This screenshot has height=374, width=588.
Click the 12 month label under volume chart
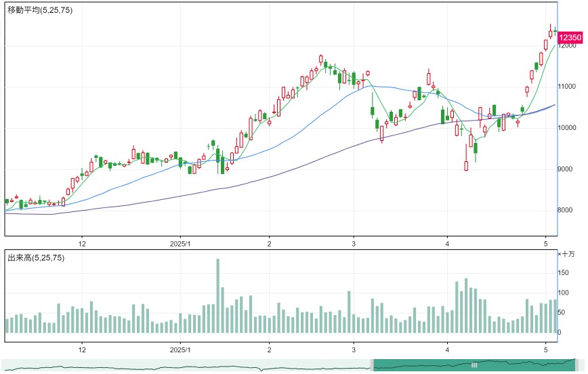pos(82,350)
